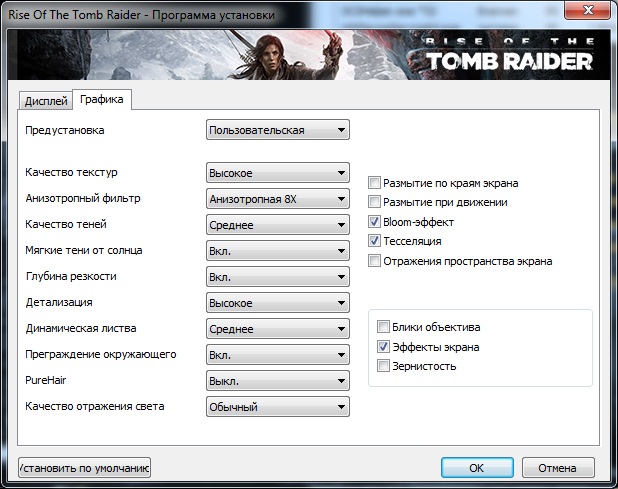Check the Блики объектива checkbox
The image size is (618, 489).
[383, 327]
